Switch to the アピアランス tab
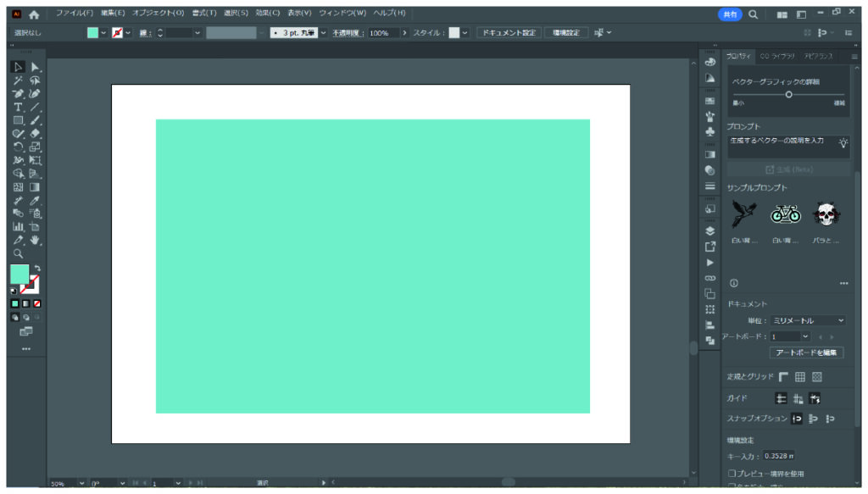 pyautogui.click(x=819, y=57)
